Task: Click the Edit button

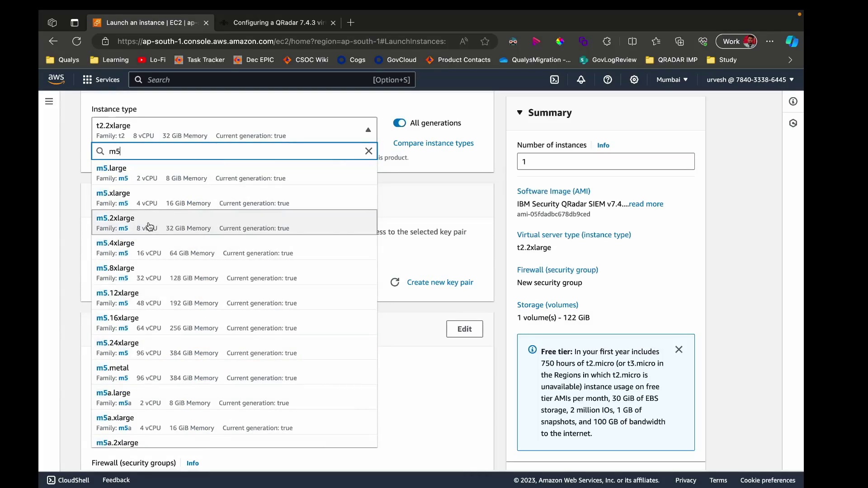Action: click(464, 329)
